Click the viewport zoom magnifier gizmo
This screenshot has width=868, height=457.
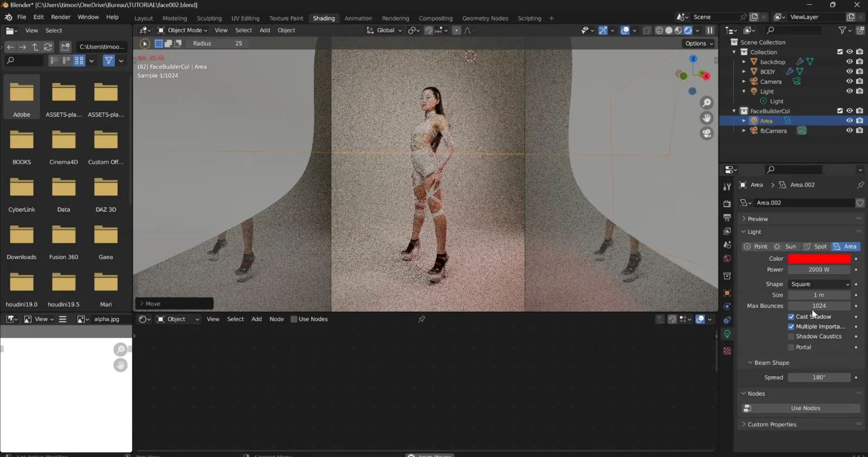706,102
